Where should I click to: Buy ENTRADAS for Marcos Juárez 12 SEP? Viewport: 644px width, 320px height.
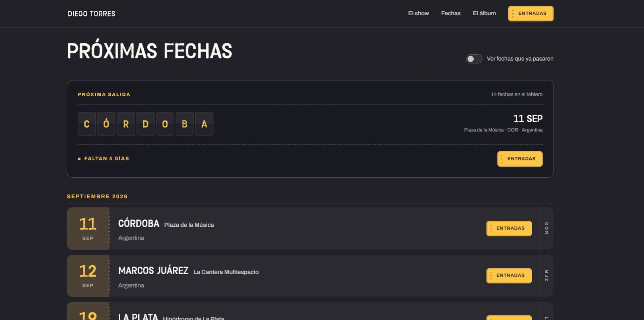(509, 275)
